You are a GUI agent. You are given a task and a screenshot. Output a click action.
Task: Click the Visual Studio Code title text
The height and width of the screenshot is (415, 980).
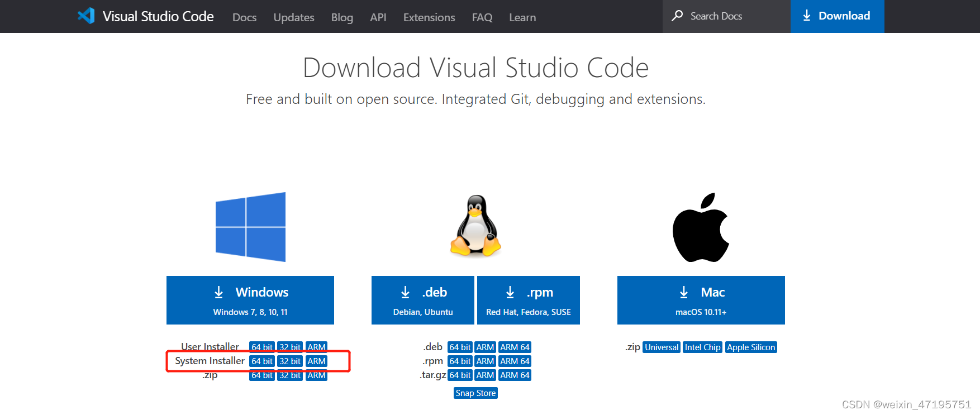[158, 16]
